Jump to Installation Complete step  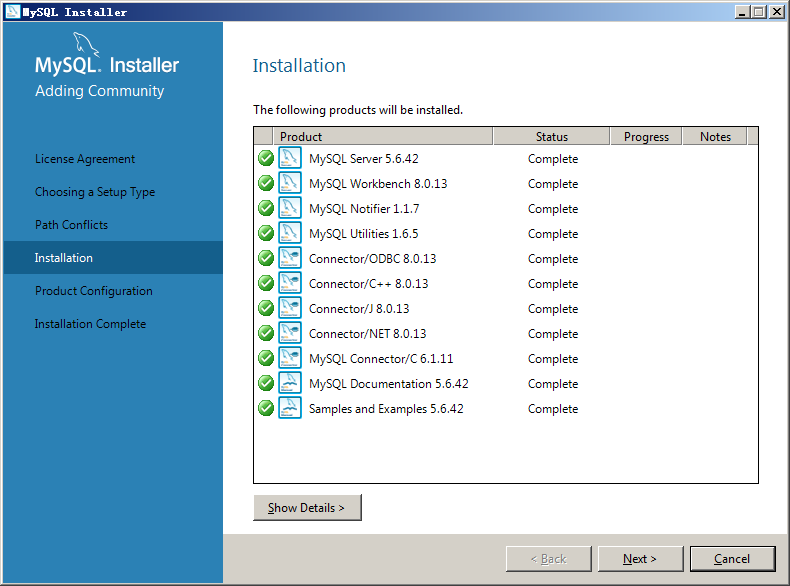click(x=90, y=324)
